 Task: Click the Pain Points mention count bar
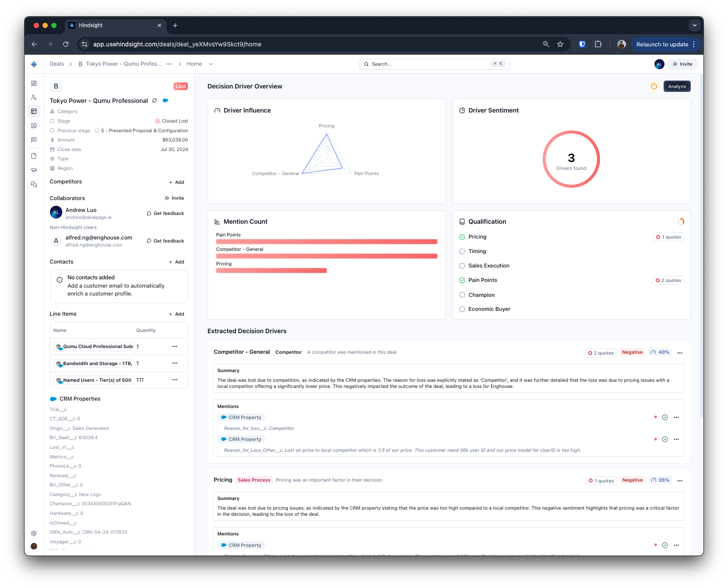point(326,242)
